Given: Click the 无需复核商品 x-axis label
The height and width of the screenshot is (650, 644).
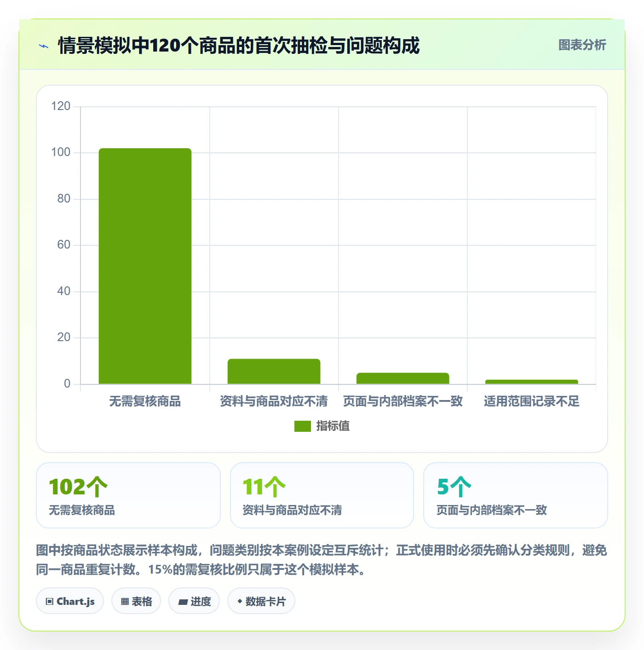Looking at the screenshot, I should [x=145, y=401].
